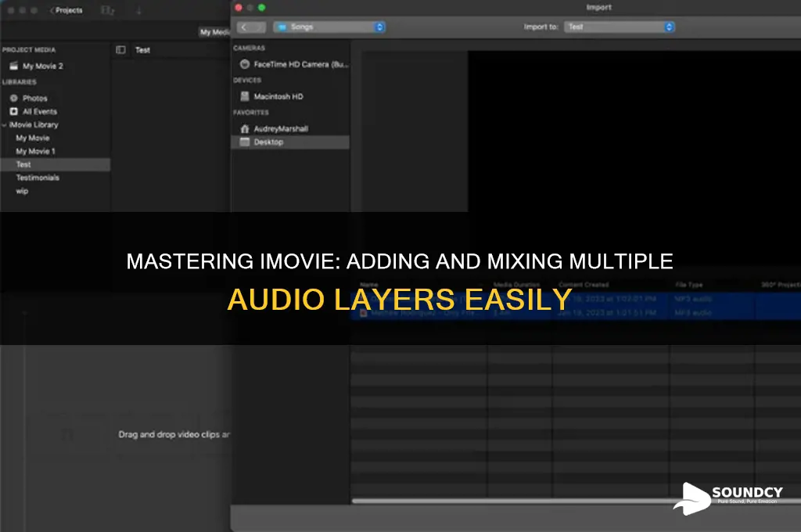Click the import down-arrow icon in iMovie toolbar
This screenshot has height=532, width=801.
click(x=138, y=10)
